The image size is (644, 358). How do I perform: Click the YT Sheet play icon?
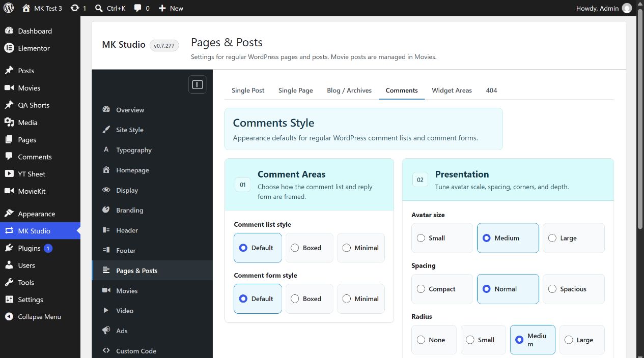pyautogui.click(x=9, y=174)
